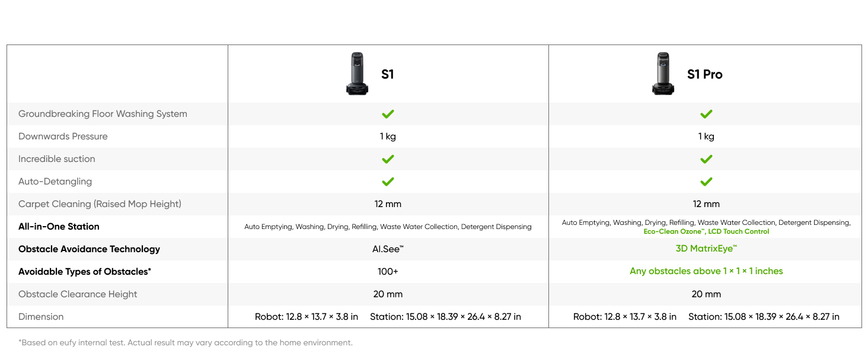The height and width of the screenshot is (356, 868).
Task: Click the S1 Incredible suction checkmark
Action: click(x=388, y=159)
